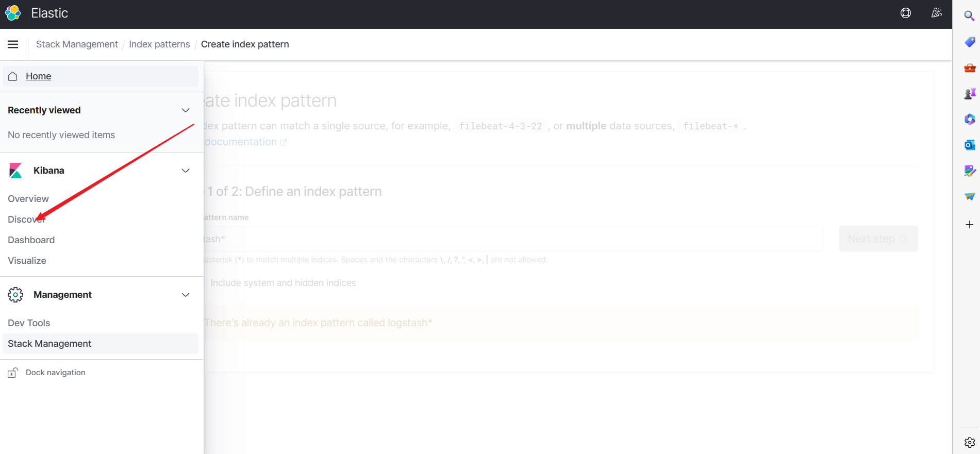
Task: Open the chess pieces games sidebar icon
Action: pyautogui.click(x=970, y=93)
